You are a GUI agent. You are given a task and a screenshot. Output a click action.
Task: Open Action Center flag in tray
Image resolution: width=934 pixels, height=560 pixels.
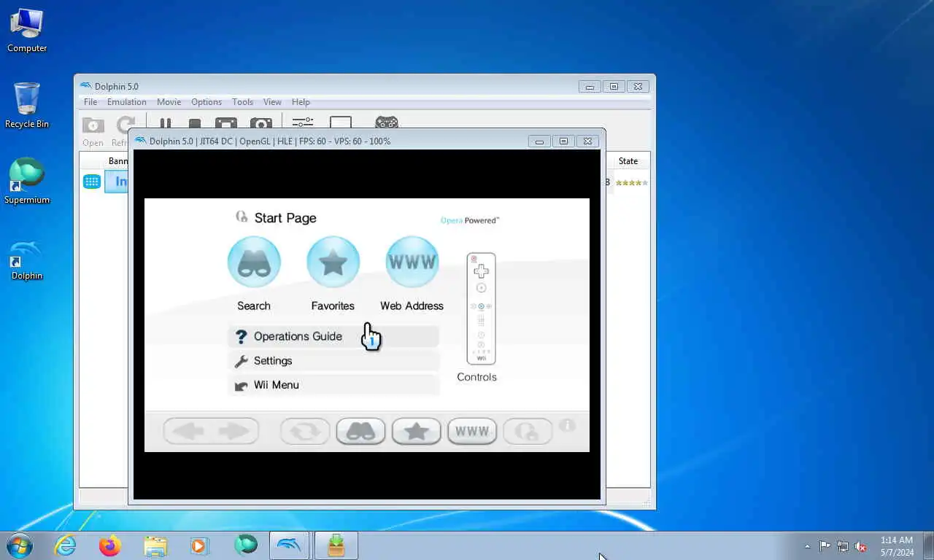825,546
